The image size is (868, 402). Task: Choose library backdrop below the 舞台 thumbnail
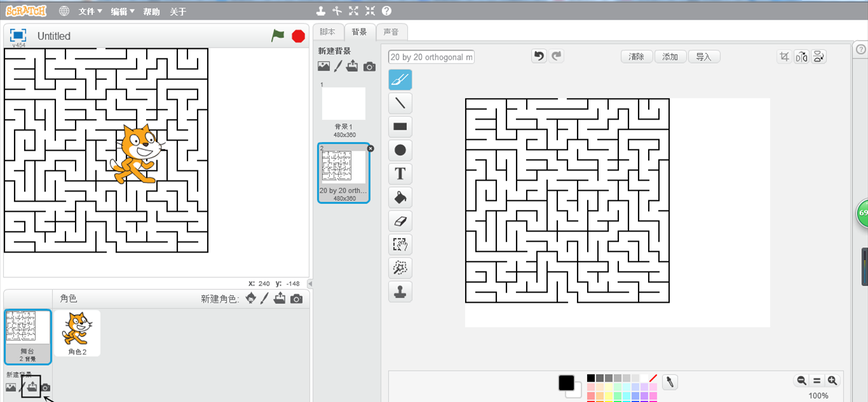11,387
